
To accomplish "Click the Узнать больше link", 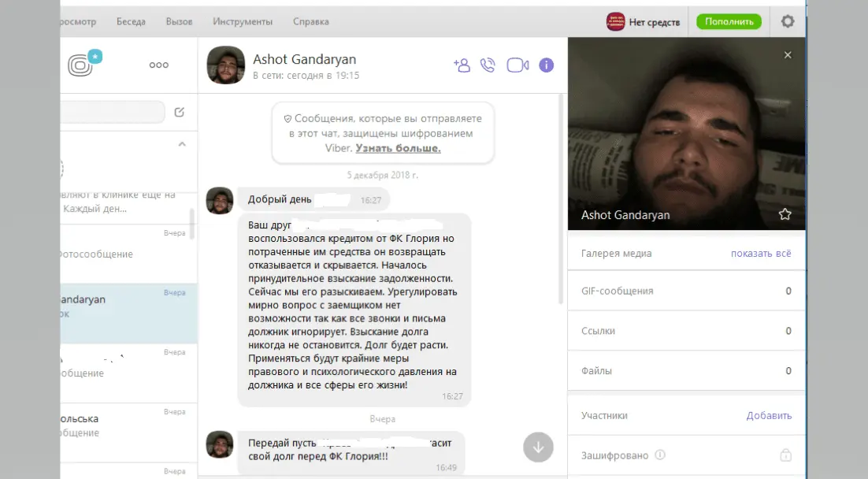I will [x=398, y=148].
